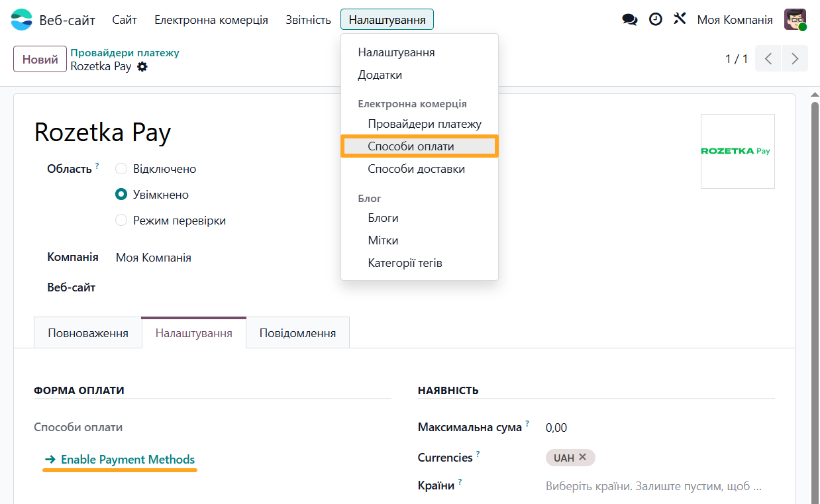Viewport: 820px width, 504px height.
Task: Select the Режим перевірки radio option
Action: click(121, 221)
